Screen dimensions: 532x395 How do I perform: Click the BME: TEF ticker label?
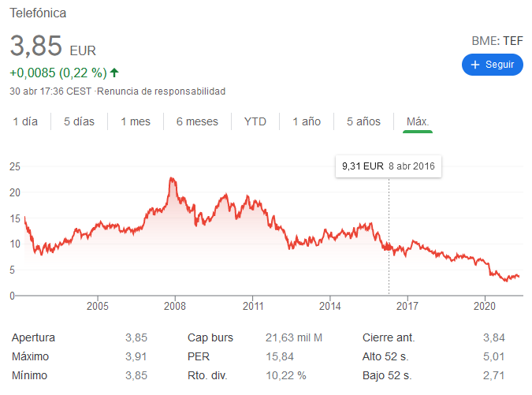click(x=497, y=41)
